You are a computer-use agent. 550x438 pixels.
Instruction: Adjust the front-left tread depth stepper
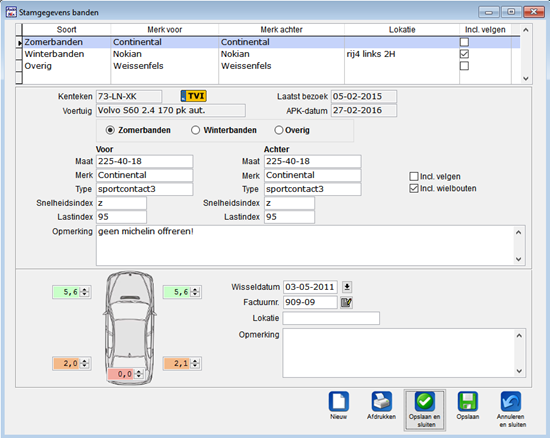85,292
